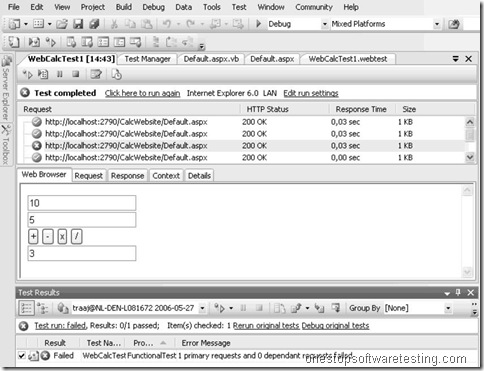Click the result field showing 3
Viewport: 484px width, 371px height.
(82, 253)
